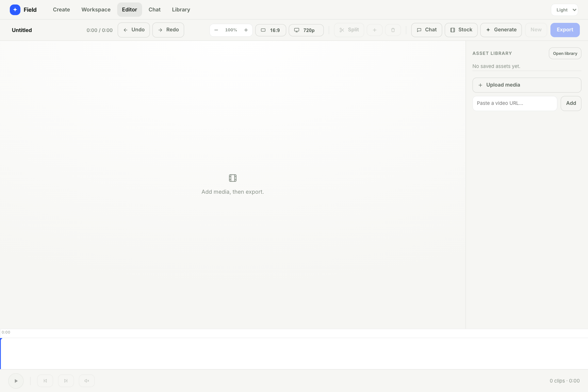Click the New button
The width and height of the screenshot is (588, 392).
(x=536, y=30)
